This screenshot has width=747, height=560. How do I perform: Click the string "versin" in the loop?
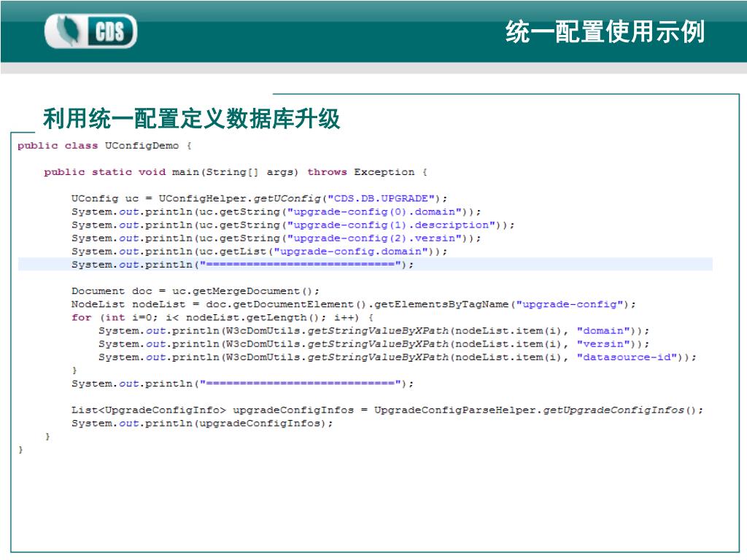[x=603, y=344]
